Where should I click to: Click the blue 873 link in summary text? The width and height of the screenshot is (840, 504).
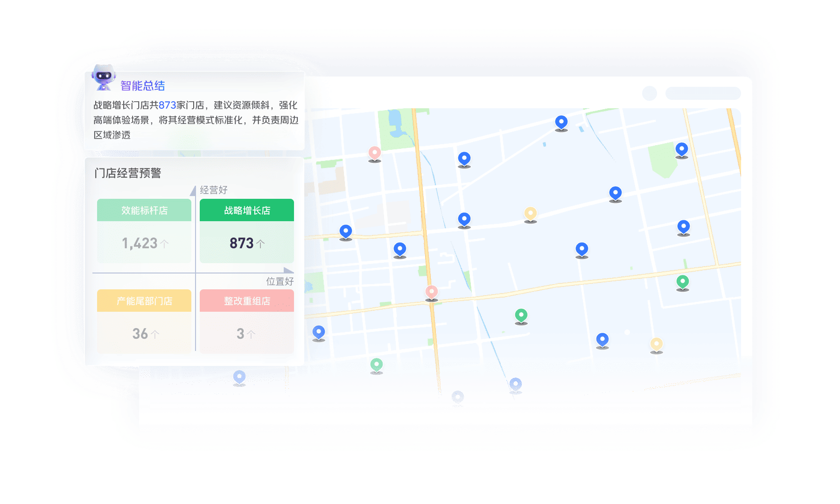point(168,105)
